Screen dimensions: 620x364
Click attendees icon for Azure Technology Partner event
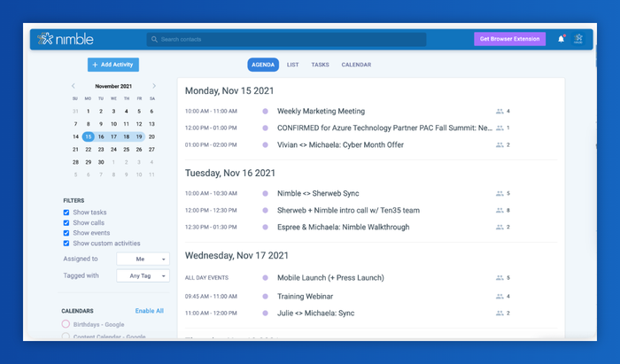click(x=500, y=128)
